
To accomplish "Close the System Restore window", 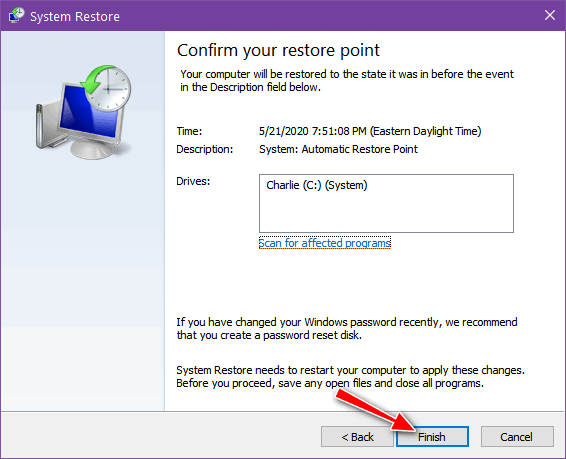I will 550,15.
